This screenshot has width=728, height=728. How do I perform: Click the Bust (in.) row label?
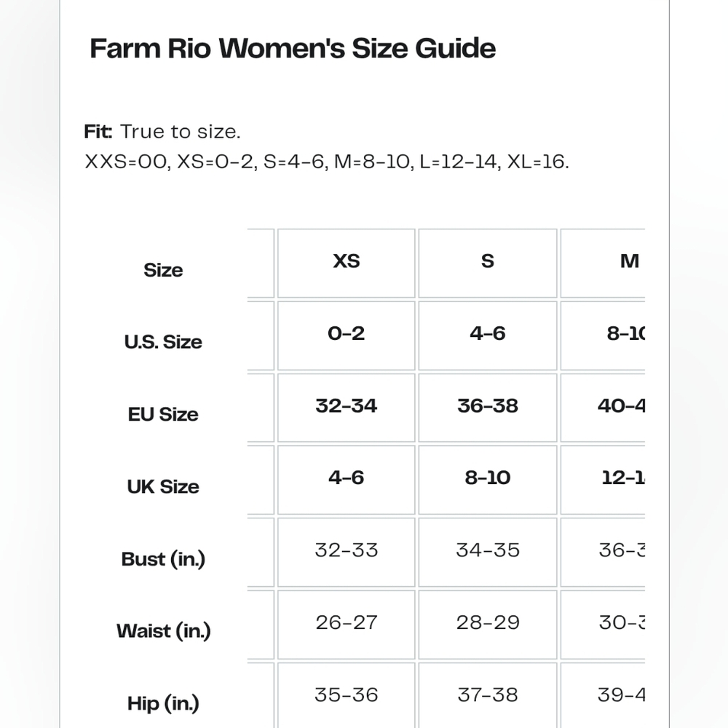(163, 559)
